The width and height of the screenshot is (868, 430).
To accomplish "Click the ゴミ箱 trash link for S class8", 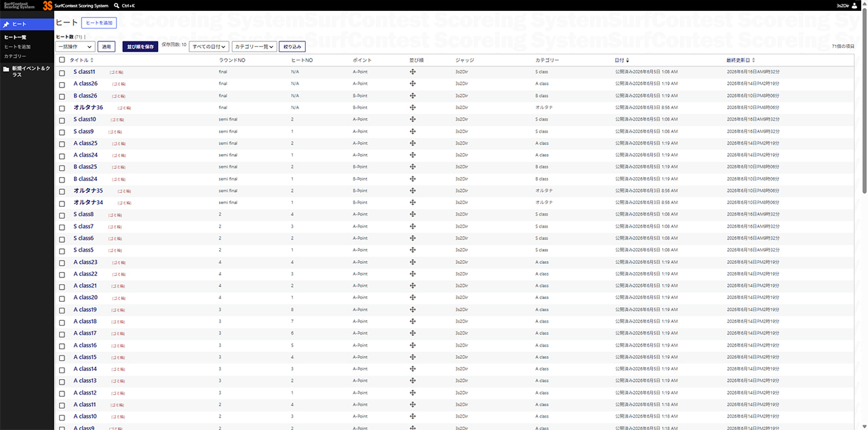I will pos(115,215).
